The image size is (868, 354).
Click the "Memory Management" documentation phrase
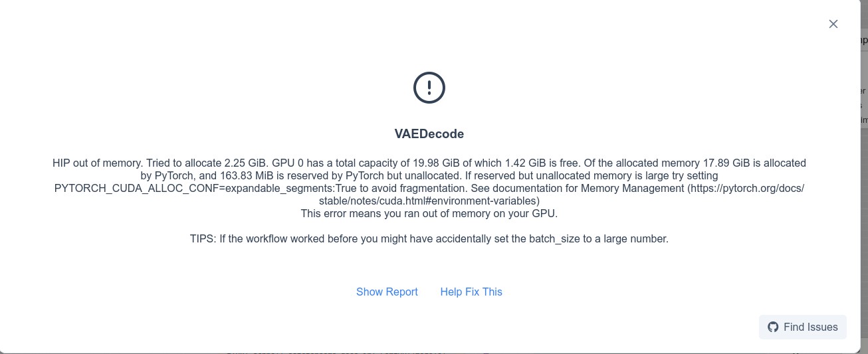[633, 188]
